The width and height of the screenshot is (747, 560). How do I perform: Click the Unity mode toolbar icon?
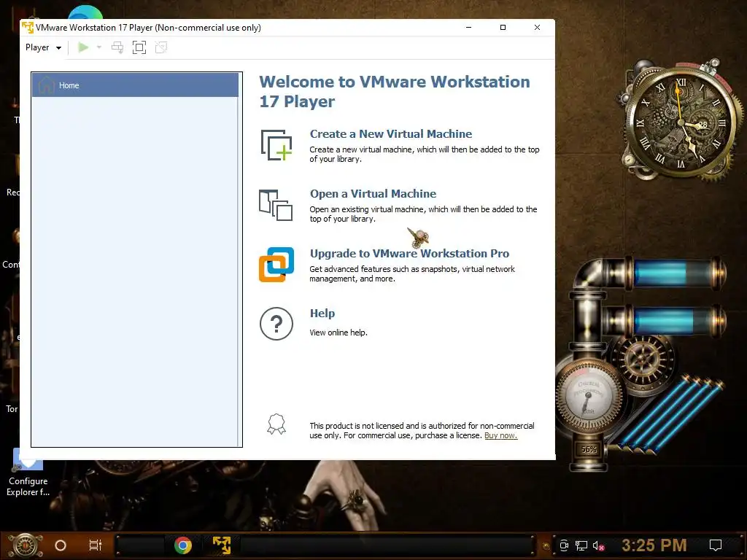pyautogui.click(x=161, y=47)
